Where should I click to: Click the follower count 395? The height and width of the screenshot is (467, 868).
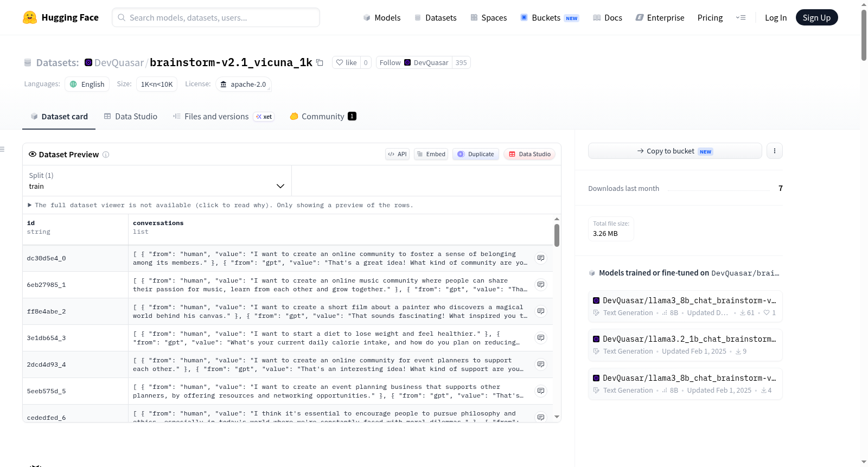click(x=461, y=62)
